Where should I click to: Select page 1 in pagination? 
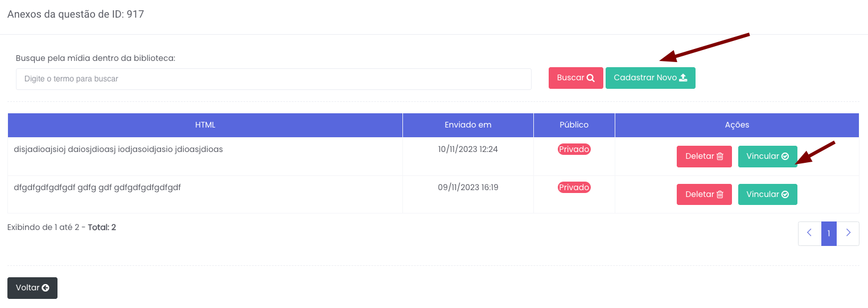(x=829, y=233)
